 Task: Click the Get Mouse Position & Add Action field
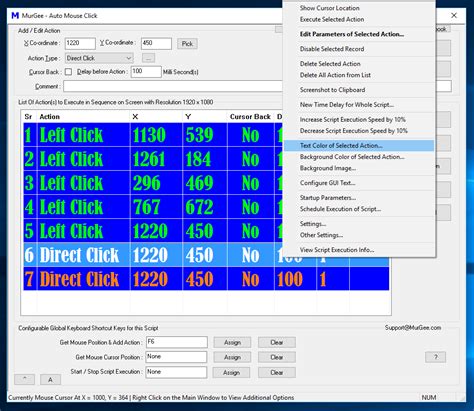click(x=177, y=342)
